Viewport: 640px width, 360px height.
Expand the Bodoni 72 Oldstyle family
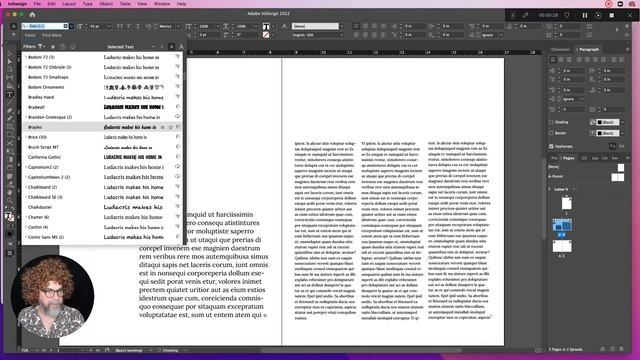(x=26, y=67)
